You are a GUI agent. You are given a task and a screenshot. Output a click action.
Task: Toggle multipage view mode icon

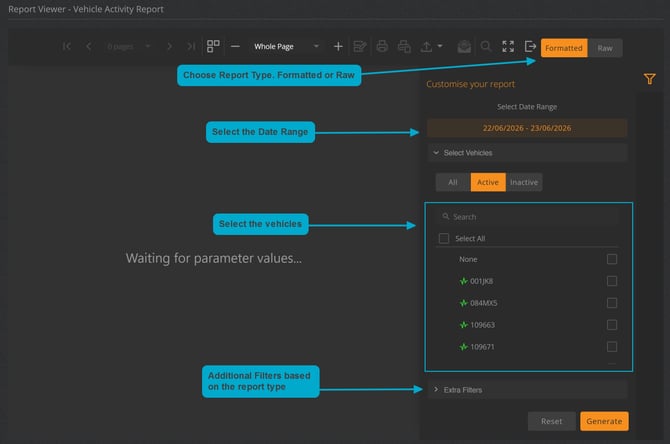(213, 46)
